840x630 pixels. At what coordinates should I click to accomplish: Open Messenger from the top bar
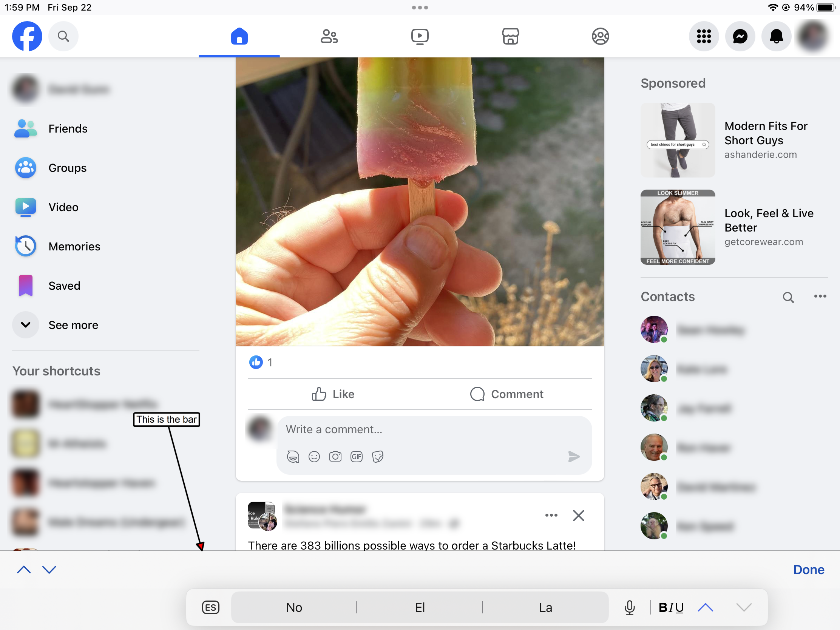click(x=740, y=37)
